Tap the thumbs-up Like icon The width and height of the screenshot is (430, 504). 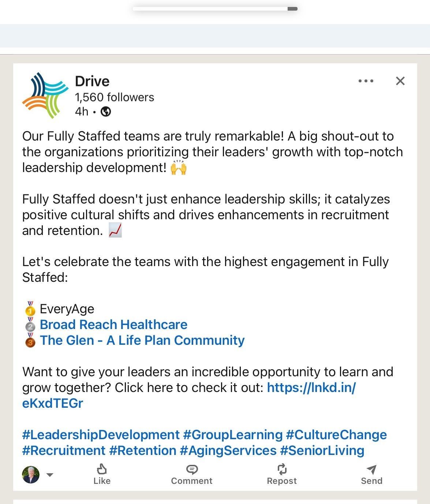tap(102, 469)
